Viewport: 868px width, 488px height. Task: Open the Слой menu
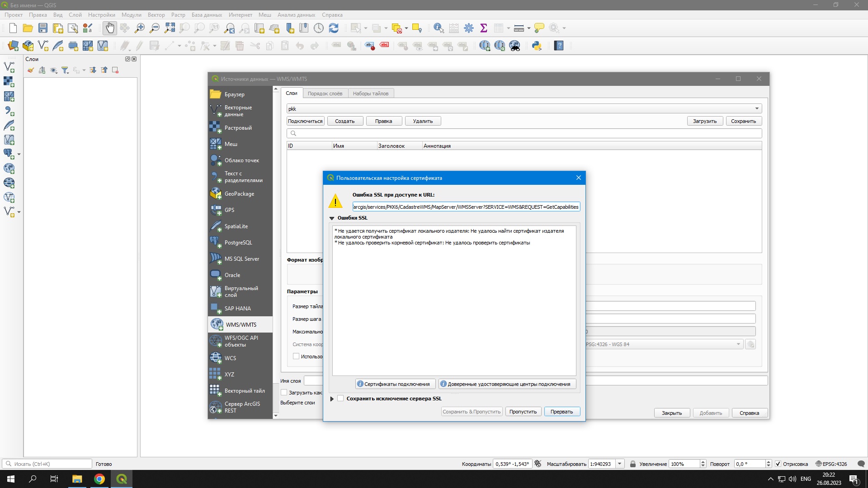pyautogui.click(x=75, y=15)
